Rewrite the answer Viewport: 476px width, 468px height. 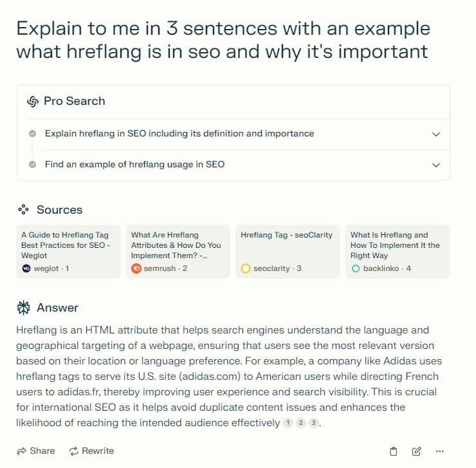[x=91, y=451]
